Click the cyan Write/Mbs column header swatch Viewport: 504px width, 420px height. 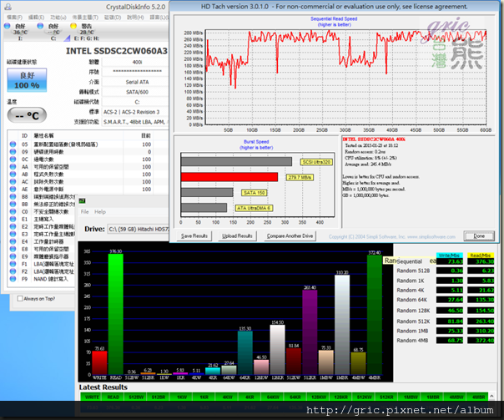pos(450,256)
